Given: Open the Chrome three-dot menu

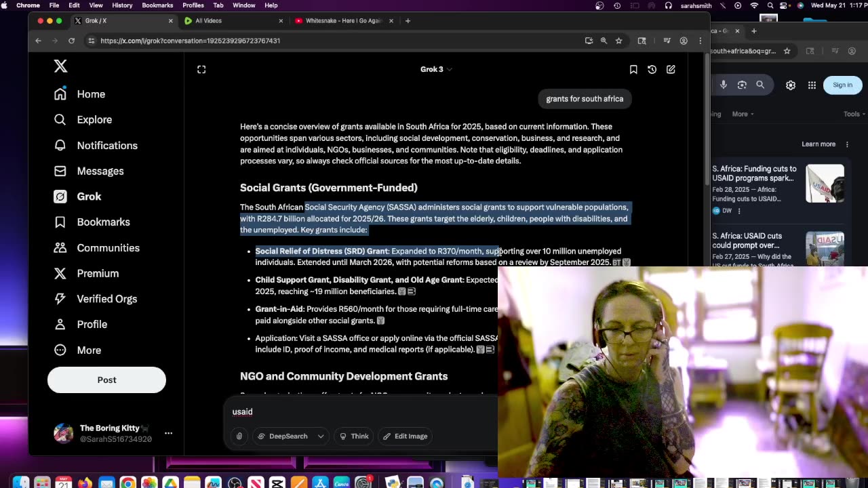Looking at the screenshot, I should coord(701,41).
